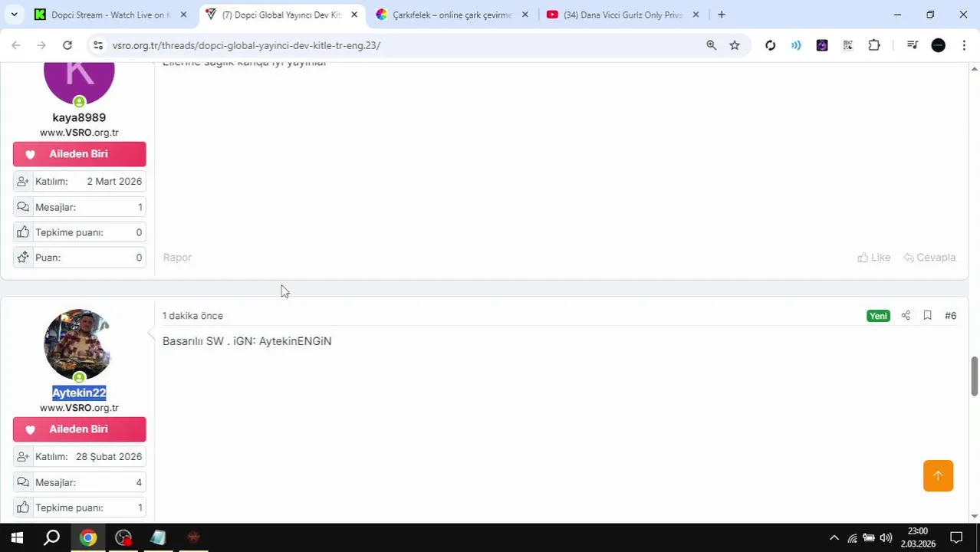Open network status tray icon
The width and height of the screenshot is (980, 552).
coord(852,537)
